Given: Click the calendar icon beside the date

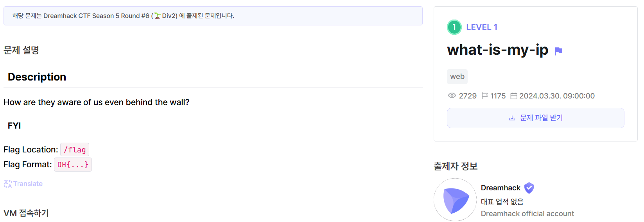Looking at the screenshot, I should 514,96.
